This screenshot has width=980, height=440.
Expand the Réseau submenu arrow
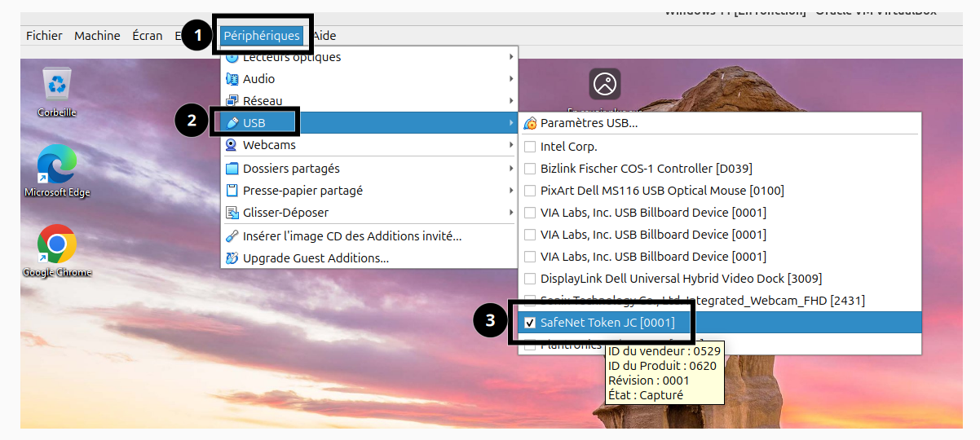click(x=511, y=101)
